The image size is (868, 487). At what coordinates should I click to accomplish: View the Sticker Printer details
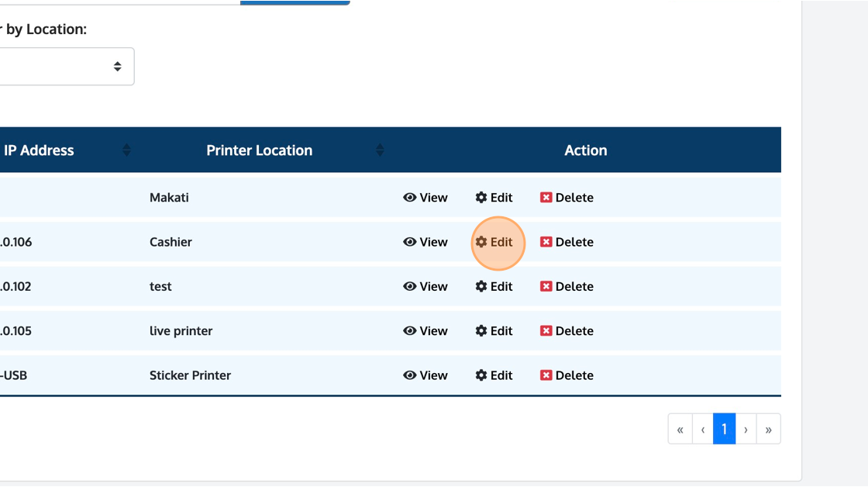[425, 375]
